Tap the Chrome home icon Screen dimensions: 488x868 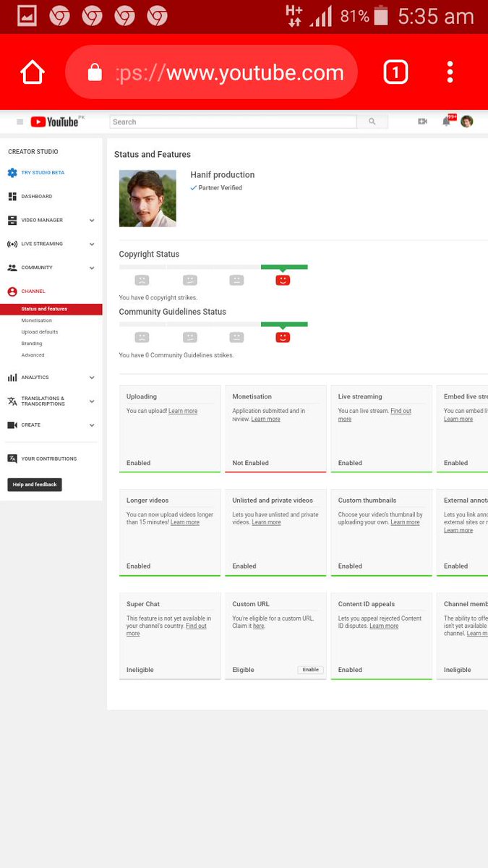tap(33, 72)
